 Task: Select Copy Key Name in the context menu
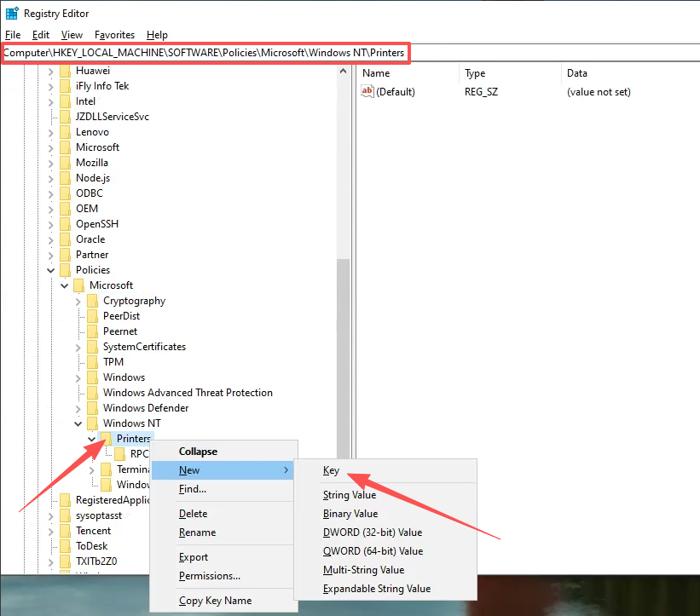[223, 601]
